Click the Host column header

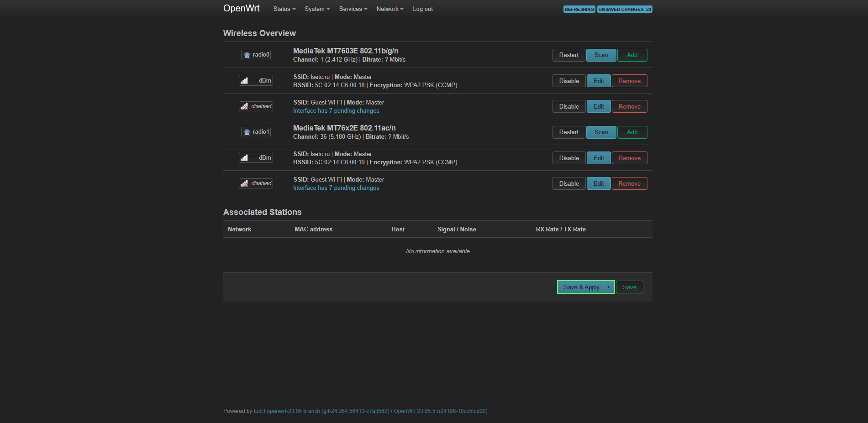coord(398,230)
